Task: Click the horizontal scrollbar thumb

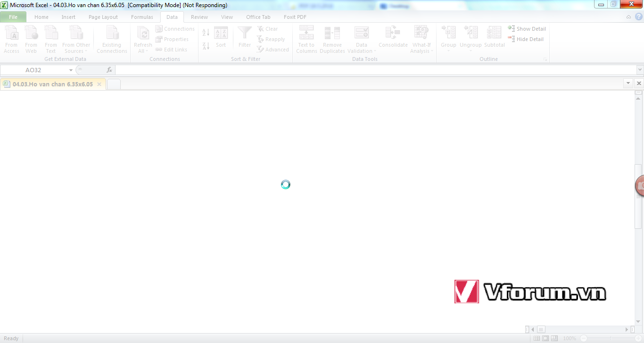Action: coord(541,329)
